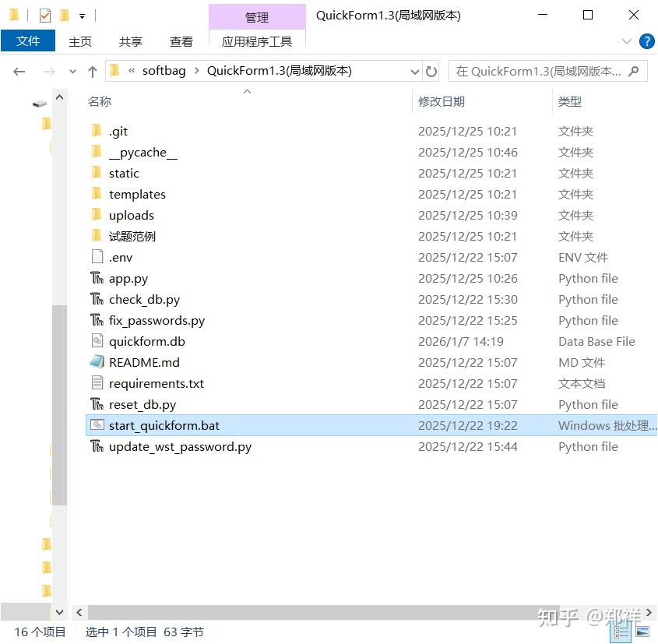This screenshot has width=658, height=644.
Task: Click the breadcrumb chevron after softbag
Action: tap(196, 71)
